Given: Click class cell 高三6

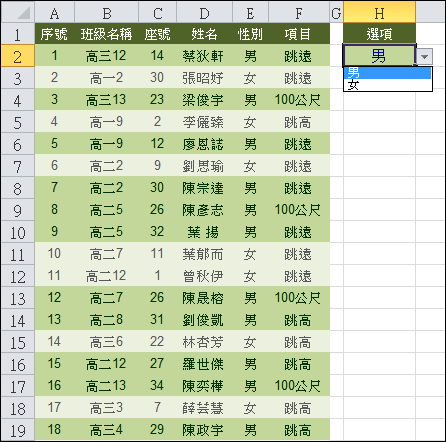Looking at the screenshot, I should 106,342.
